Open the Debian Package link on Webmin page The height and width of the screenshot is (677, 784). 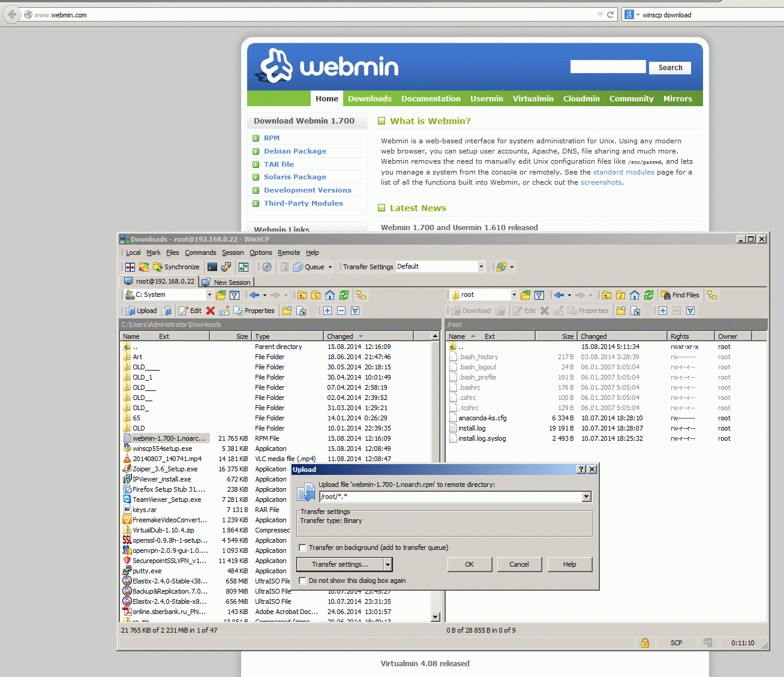click(x=295, y=151)
